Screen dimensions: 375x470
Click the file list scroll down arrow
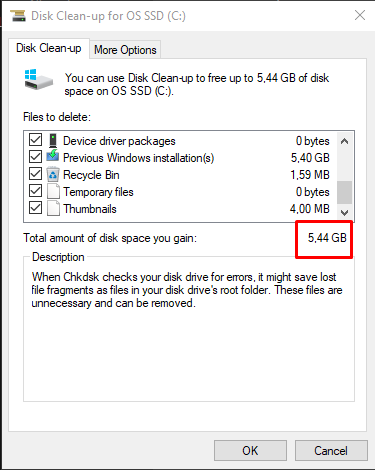[x=345, y=212]
